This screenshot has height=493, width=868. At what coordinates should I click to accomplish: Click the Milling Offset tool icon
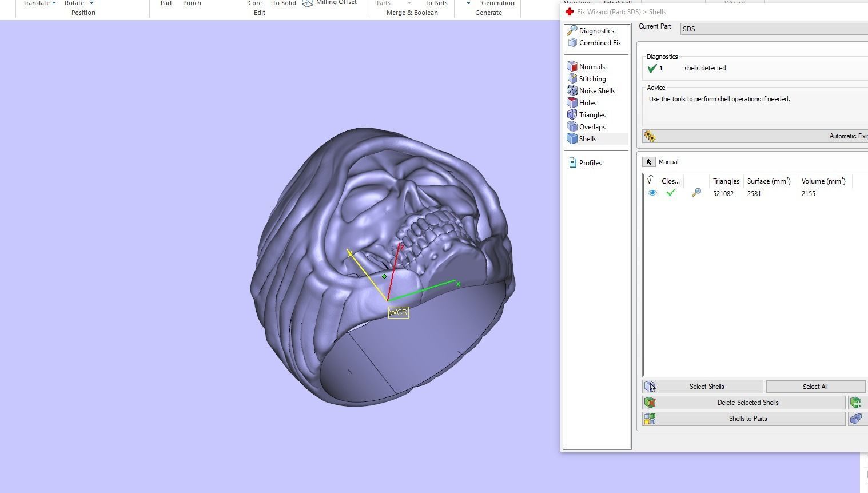coord(308,3)
